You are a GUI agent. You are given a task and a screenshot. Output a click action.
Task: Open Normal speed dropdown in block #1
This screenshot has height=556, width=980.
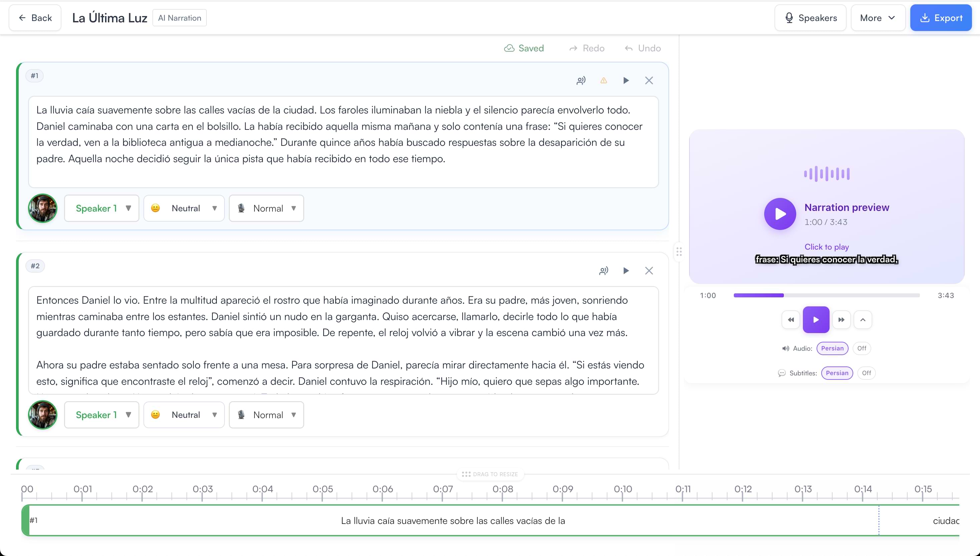point(267,209)
